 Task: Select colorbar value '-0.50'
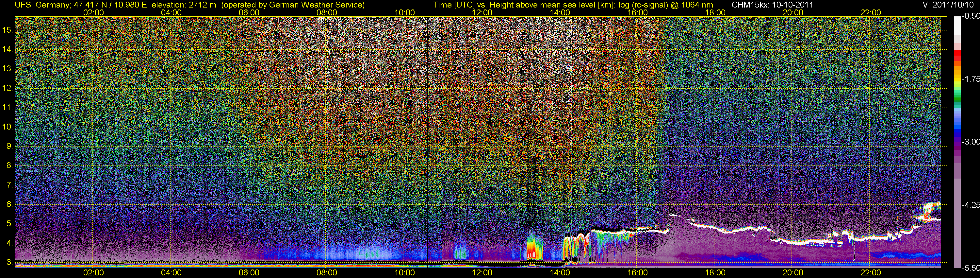click(x=971, y=16)
